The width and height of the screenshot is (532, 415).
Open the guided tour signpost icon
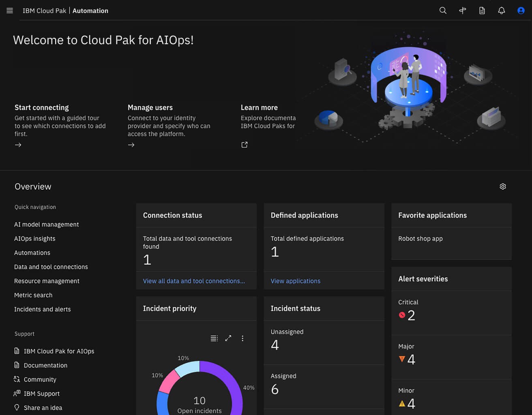point(462,11)
